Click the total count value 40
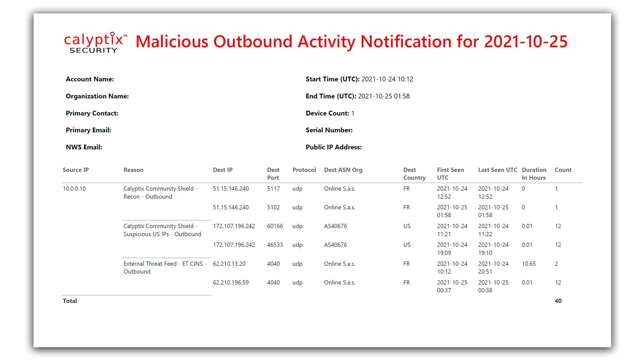This screenshot has width=644, height=362. point(558,301)
